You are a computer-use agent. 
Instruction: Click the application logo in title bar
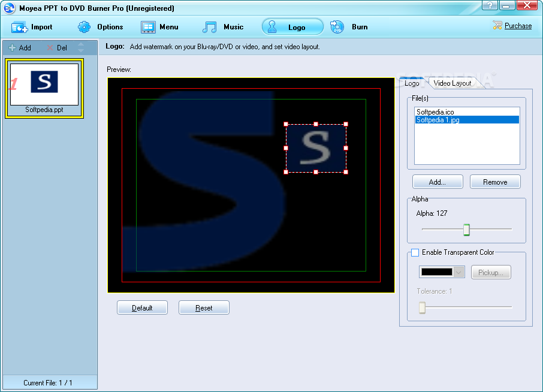10,8
